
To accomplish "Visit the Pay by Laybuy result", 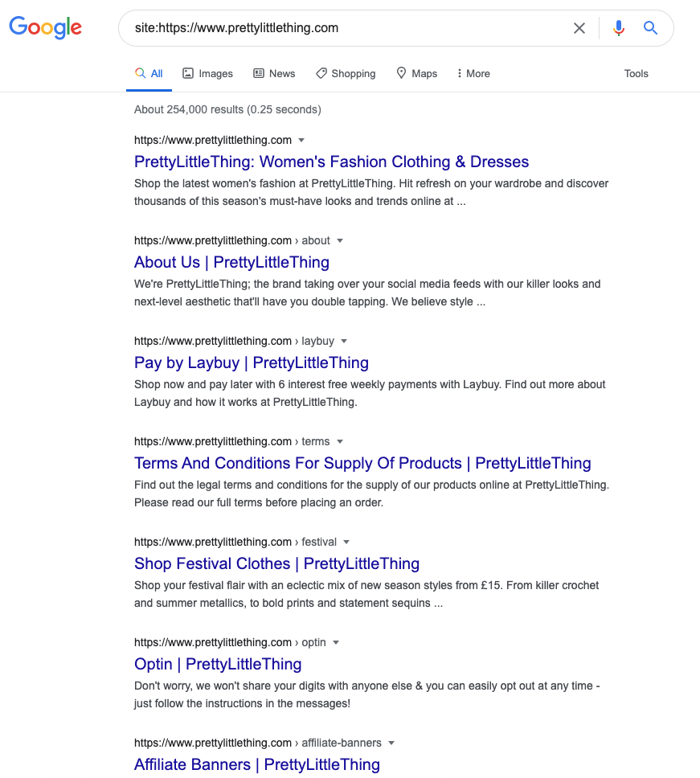I will [251, 362].
